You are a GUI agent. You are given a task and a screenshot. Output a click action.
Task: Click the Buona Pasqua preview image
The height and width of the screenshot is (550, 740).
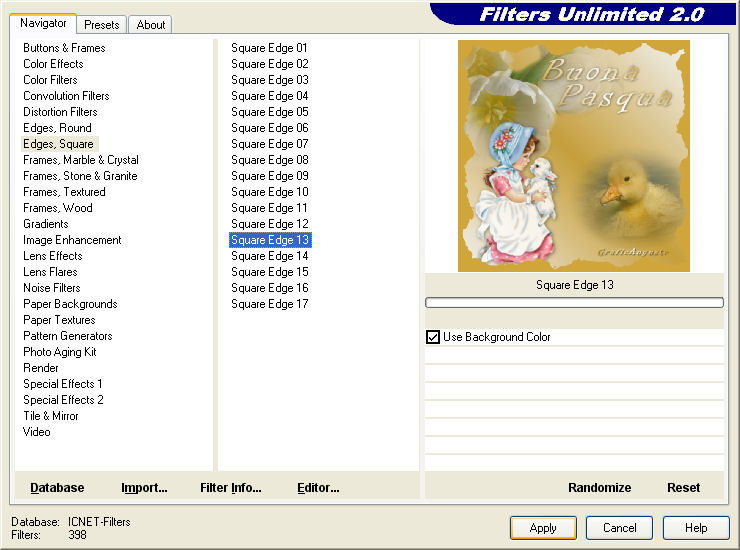pyautogui.click(x=574, y=156)
